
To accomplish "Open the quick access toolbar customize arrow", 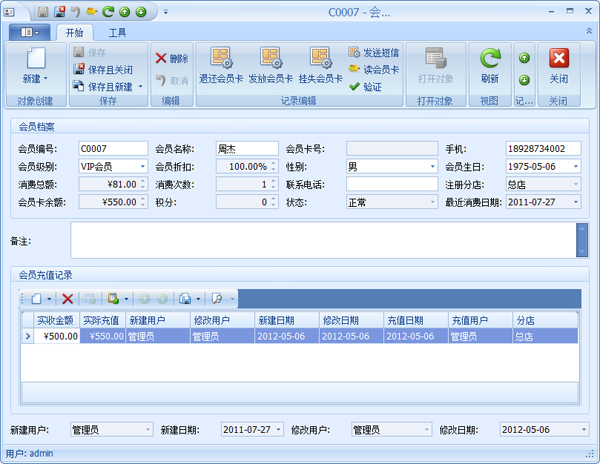I will click(166, 12).
